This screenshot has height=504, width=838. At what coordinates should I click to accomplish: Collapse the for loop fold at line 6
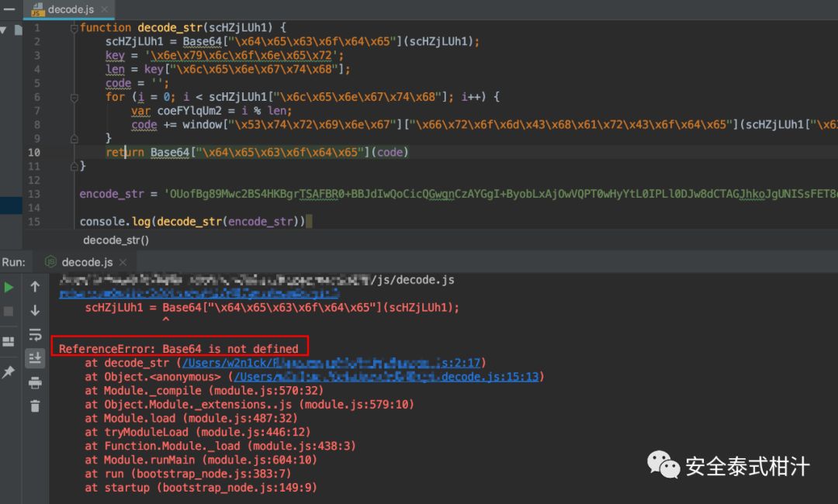[x=74, y=98]
